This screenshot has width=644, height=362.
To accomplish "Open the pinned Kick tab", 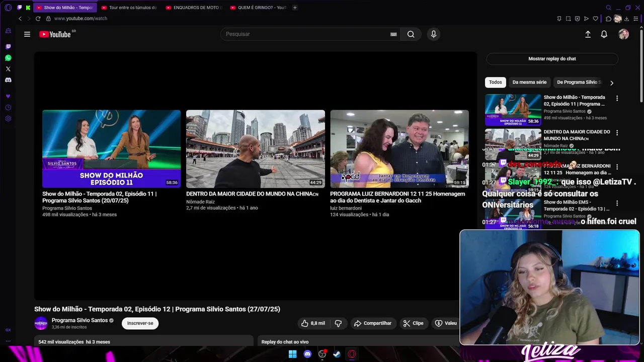I will 28,8.
